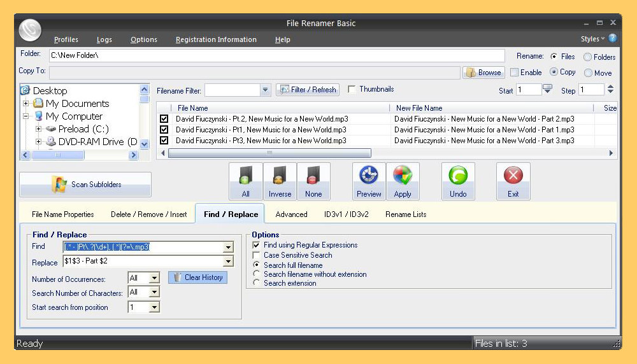Select Search filename without extension option

point(257,274)
